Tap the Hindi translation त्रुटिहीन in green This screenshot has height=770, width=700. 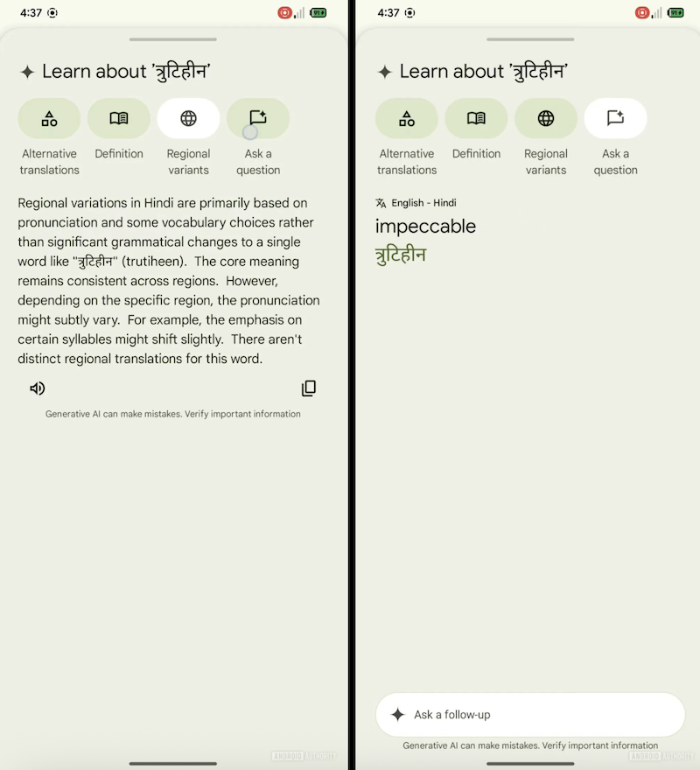pyautogui.click(x=401, y=255)
